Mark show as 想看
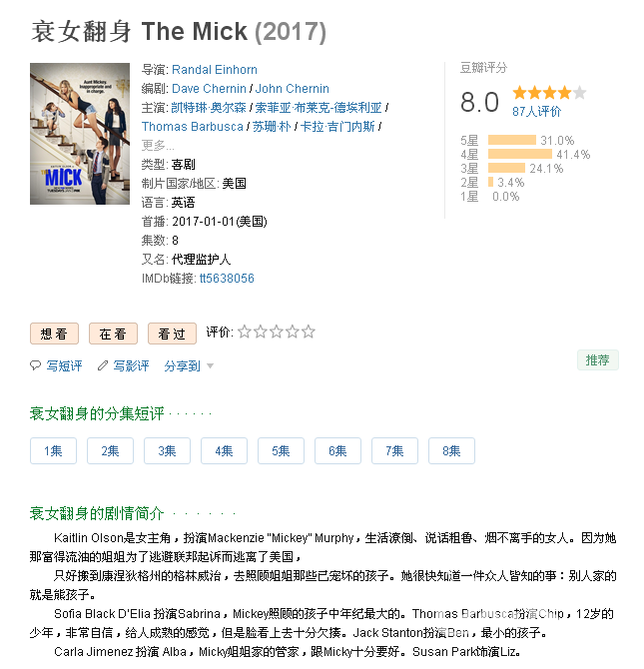Screen dimensions: 644x669 [x=54, y=334]
